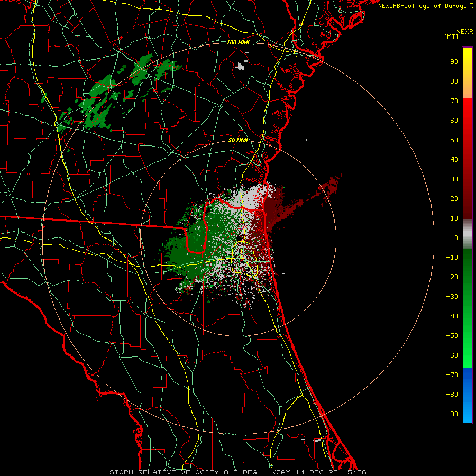476x476 pixels.
Task: Select the -60 value on velocity scale
Action: click(452, 355)
